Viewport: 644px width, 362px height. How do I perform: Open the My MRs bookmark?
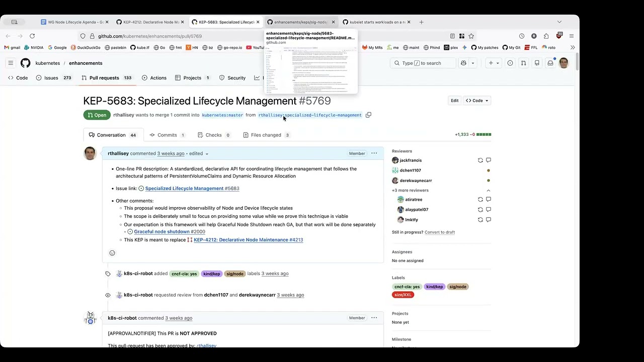[x=372, y=48]
